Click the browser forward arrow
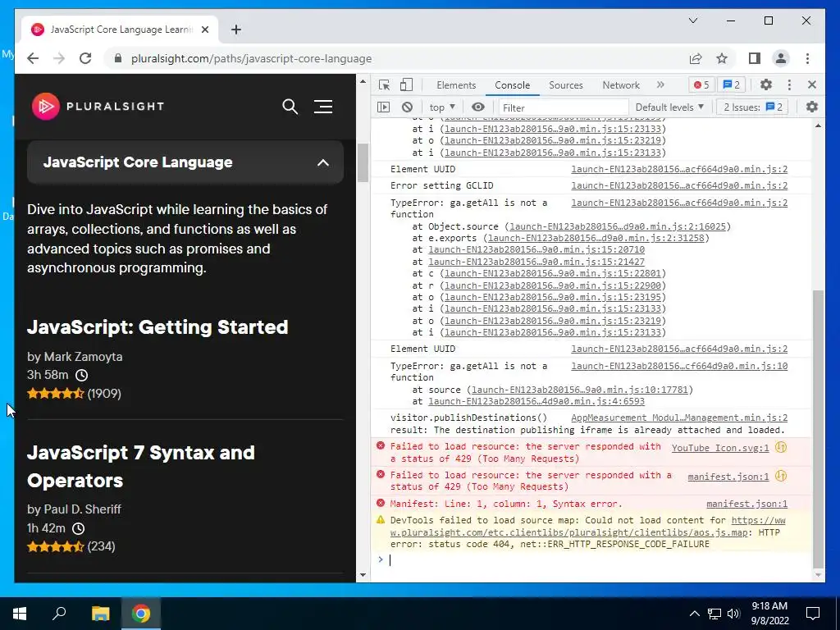Image resolution: width=840 pixels, height=630 pixels. 59,58
